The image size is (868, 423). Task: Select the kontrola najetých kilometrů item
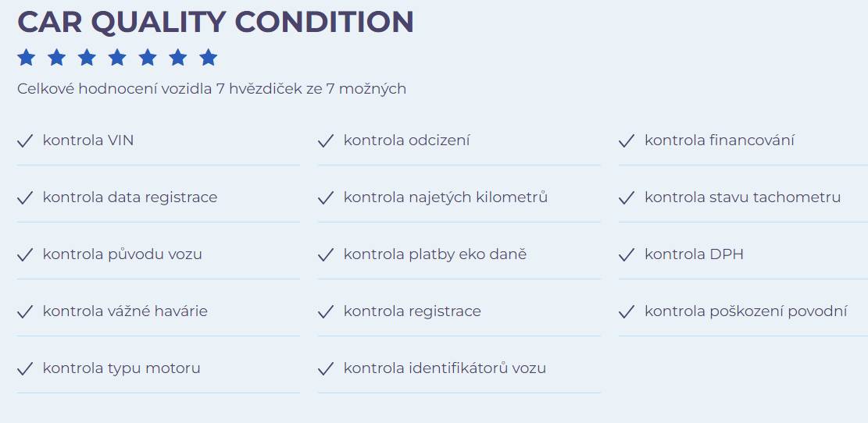click(x=459, y=197)
